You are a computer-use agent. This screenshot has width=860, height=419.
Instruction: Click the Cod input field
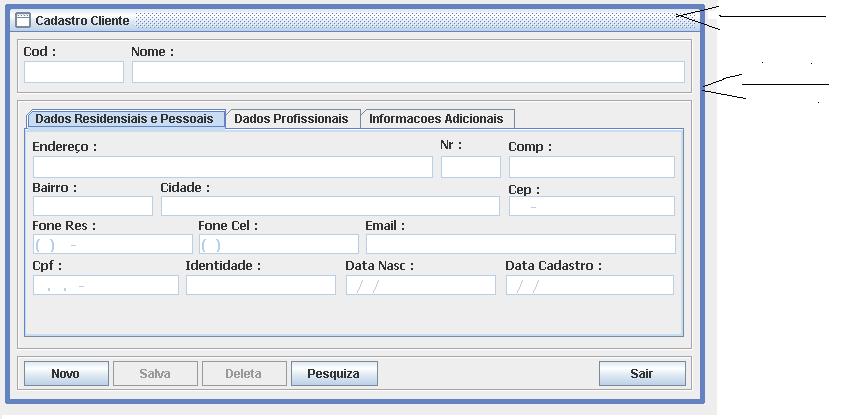[74, 72]
